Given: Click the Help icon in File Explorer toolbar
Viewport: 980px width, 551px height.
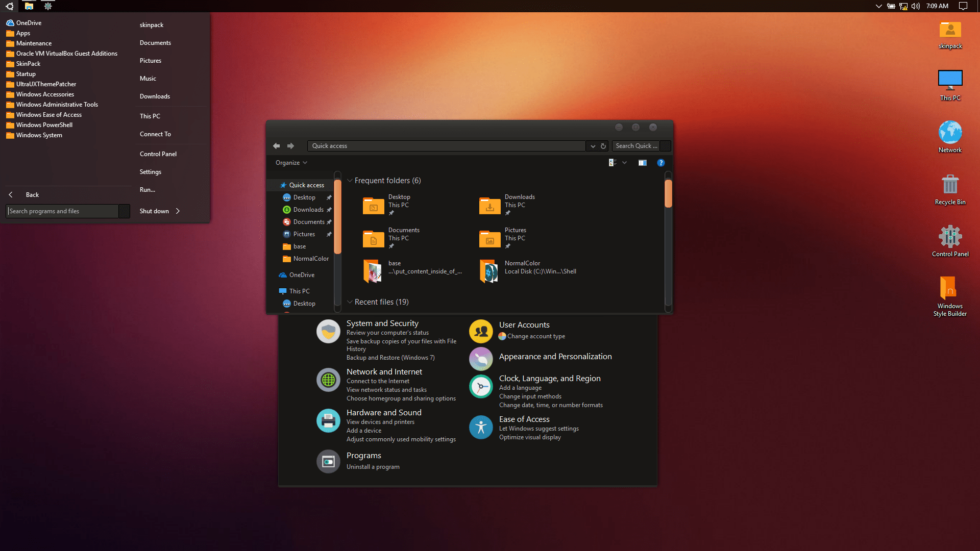Looking at the screenshot, I should 661,162.
